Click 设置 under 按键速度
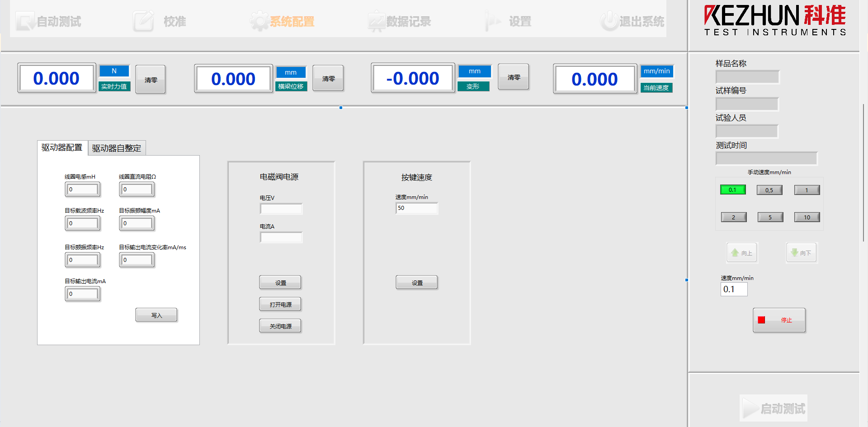 coord(417,282)
